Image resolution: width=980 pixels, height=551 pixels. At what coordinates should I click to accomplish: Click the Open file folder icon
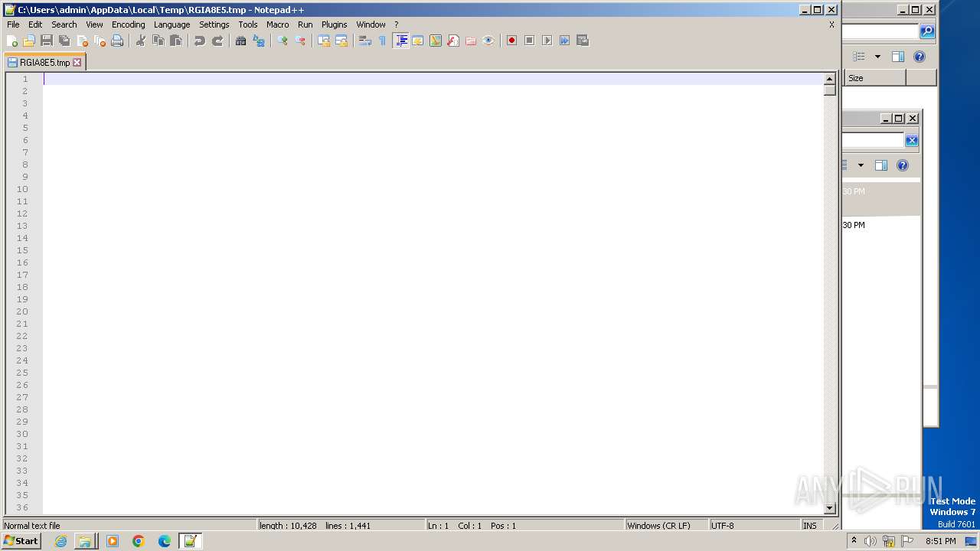29,41
